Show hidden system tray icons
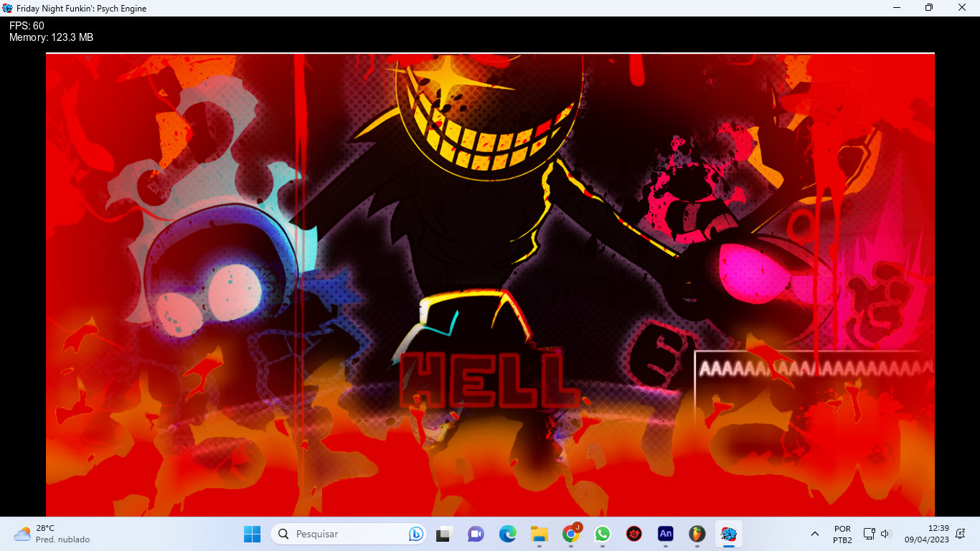The height and width of the screenshot is (551, 980). pos(815,534)
